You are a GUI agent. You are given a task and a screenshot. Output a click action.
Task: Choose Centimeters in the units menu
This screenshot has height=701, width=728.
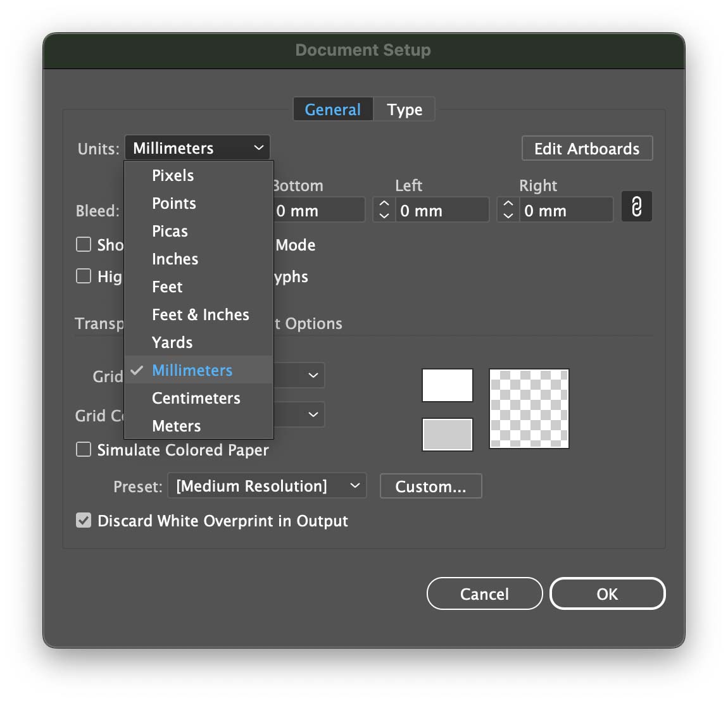tap(196, 398)
